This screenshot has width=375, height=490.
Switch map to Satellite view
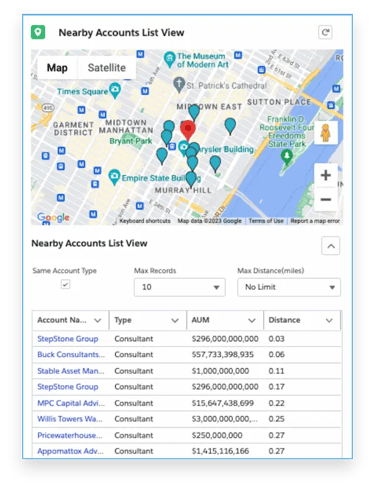pyautogui.click(x=107, y=68)
